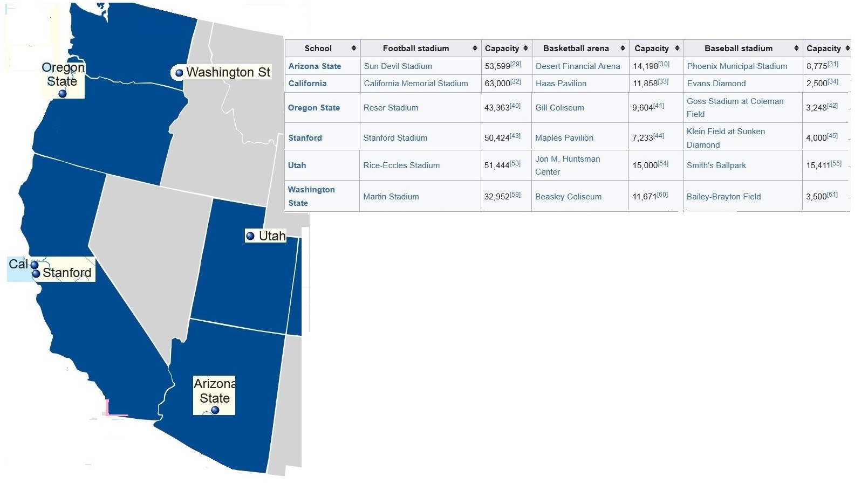The width and height of the screenshot is (868, 484).
Task: Open Klein Field at Sunken Diamond link
Action: tap(726, 137)
